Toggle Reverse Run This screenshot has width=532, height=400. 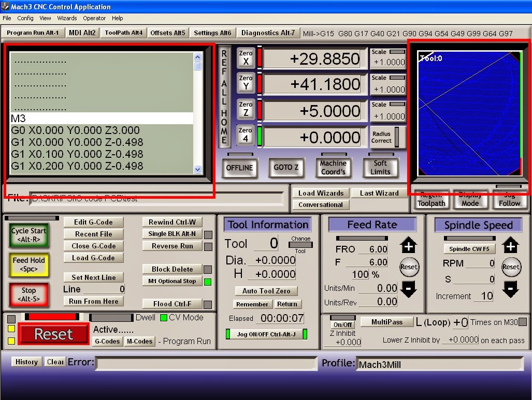172,246
